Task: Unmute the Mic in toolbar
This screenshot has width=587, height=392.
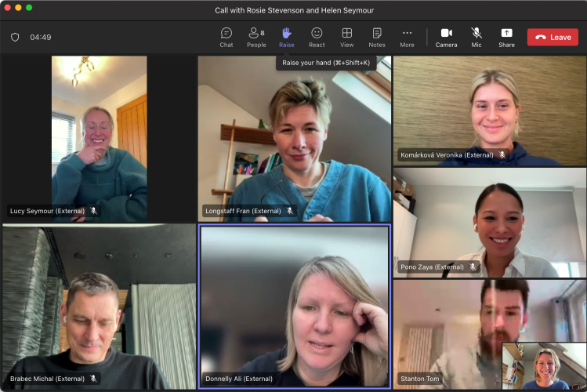Action: [x=476, y=37]
